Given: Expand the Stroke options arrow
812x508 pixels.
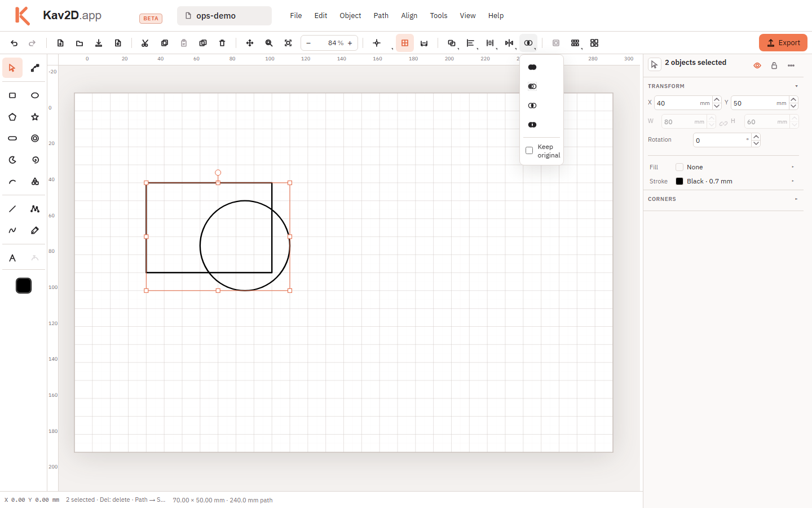Looking at the screenshot, I should click(793, 181).
